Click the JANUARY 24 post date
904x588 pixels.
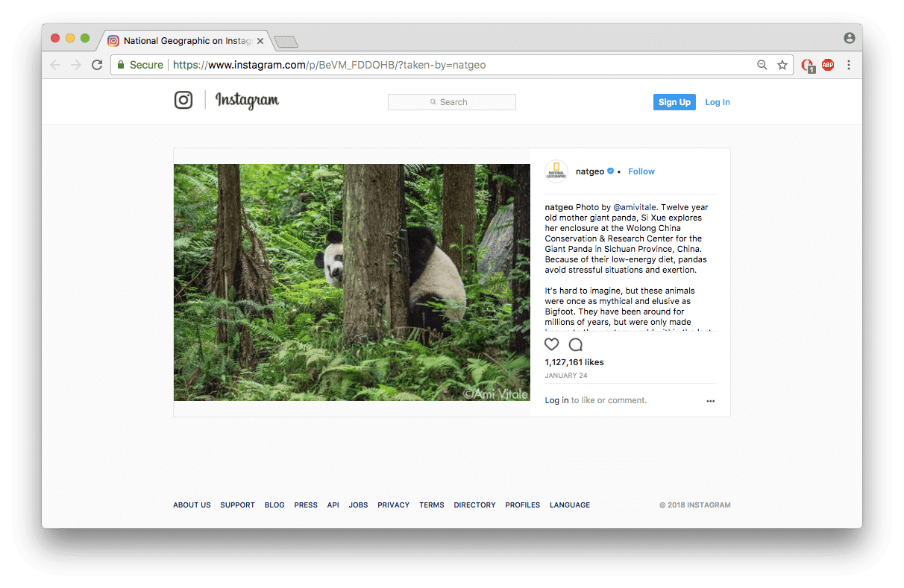[566, 376]
